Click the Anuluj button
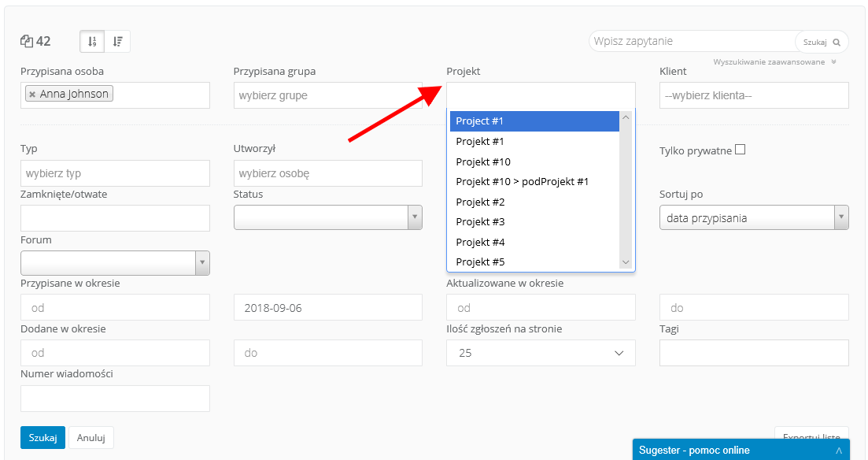This screenshot has height=460, width=868. click(x=91, y=438)
